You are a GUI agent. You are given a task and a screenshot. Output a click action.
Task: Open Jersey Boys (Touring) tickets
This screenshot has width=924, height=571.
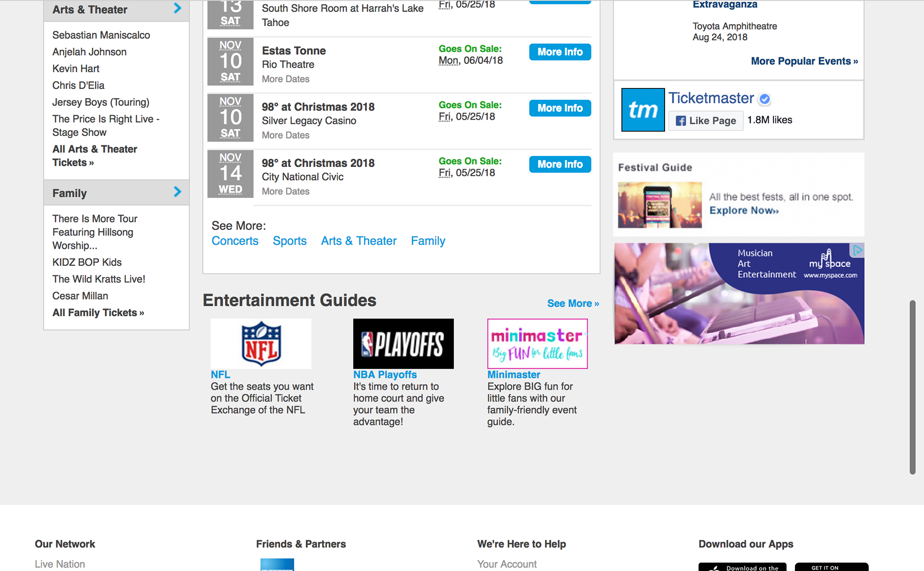click(x=101, y=103)
